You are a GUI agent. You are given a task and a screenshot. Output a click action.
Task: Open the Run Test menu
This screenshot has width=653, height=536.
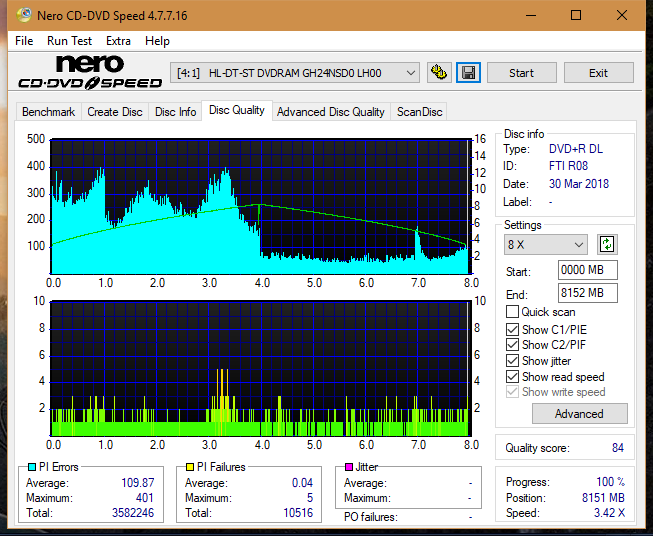click(70, 41)
